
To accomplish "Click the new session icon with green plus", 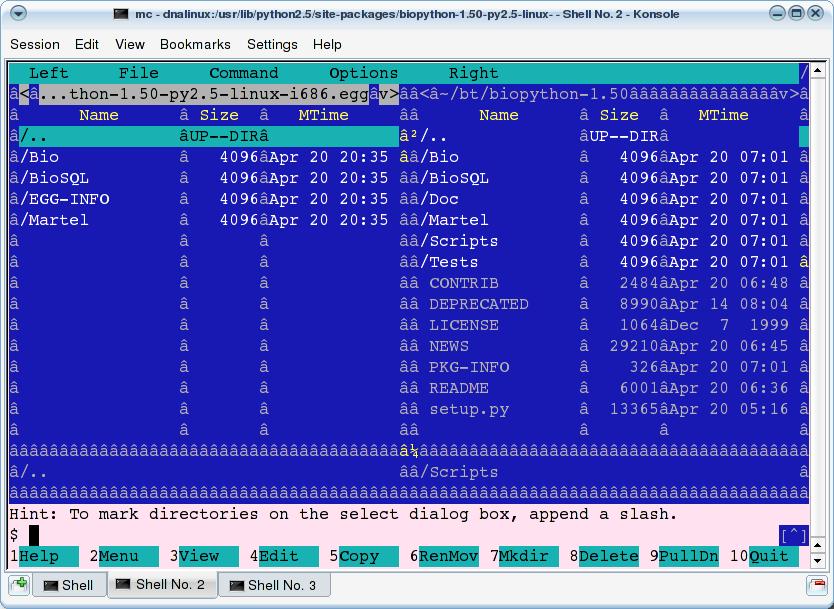I will pyautogui.click(x=20, y=585).
